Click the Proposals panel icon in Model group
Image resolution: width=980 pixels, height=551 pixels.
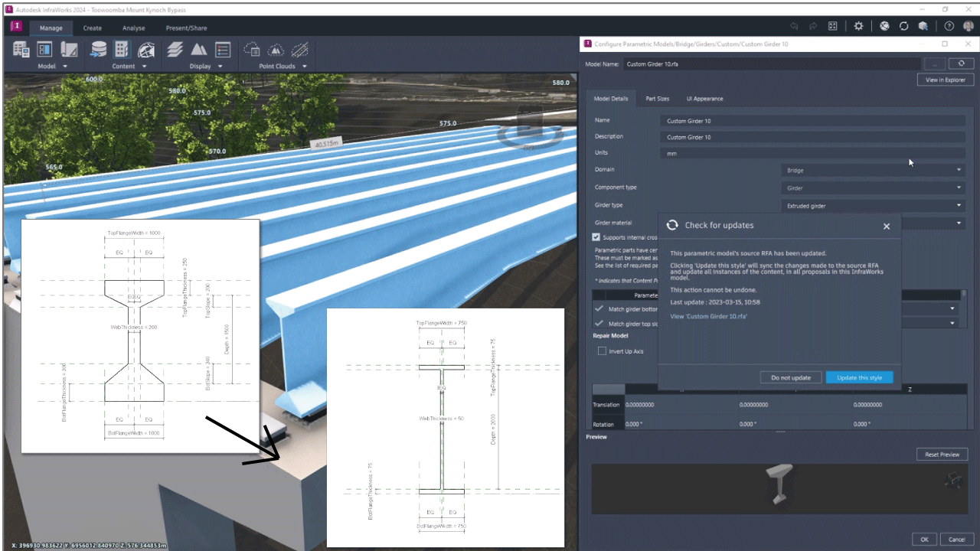pyautogui.click(x=44, y=50)
